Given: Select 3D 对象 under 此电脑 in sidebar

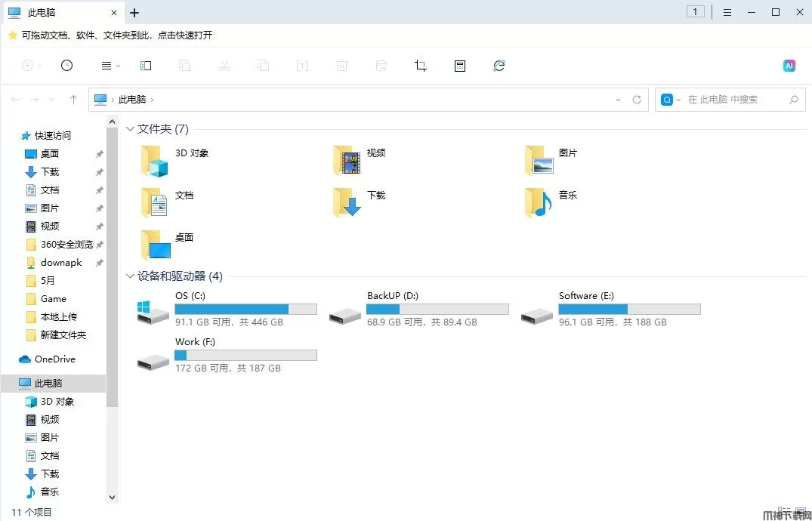Looking at the screenshot, I should click(50, 402).
